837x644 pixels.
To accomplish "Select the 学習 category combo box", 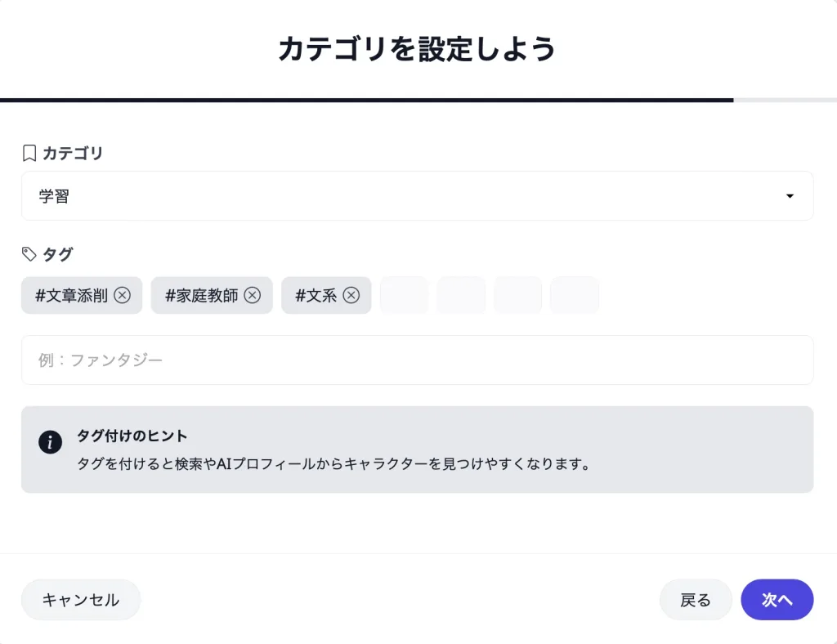I will pyautogui.click(x=418, y=196).
